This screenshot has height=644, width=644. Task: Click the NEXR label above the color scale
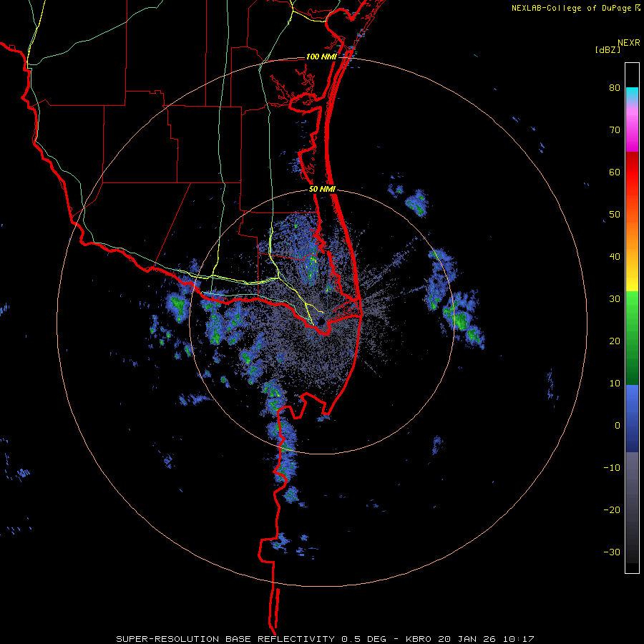tap(629, 43)
